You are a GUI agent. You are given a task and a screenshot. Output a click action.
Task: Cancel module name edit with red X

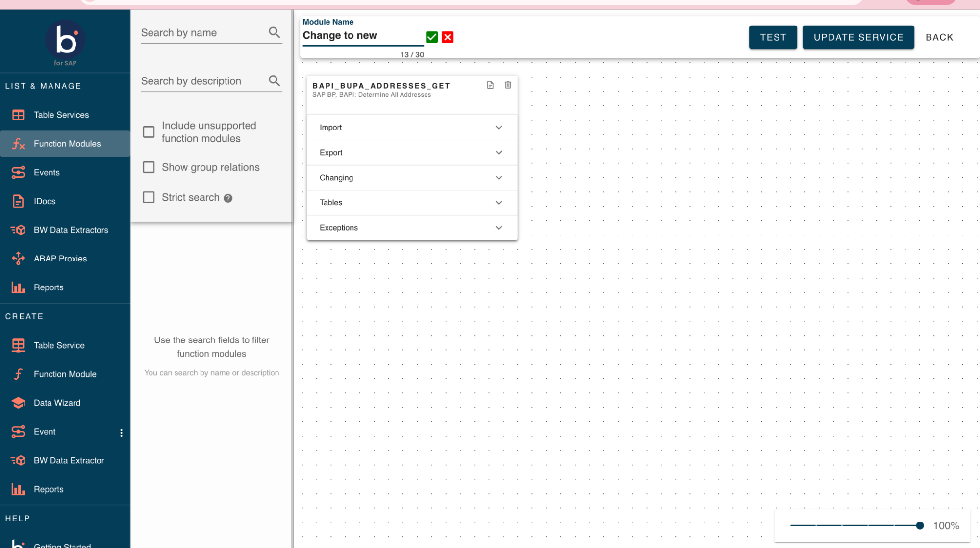448,37
